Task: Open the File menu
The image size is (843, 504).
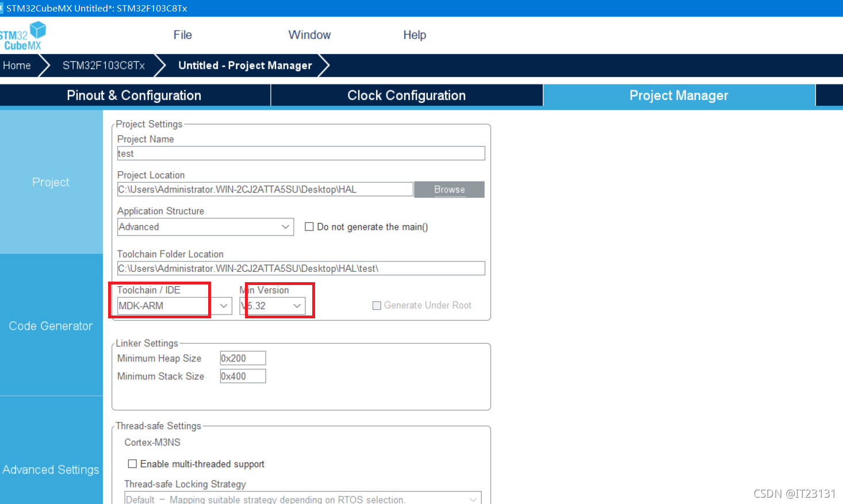Action: point(183,35)
